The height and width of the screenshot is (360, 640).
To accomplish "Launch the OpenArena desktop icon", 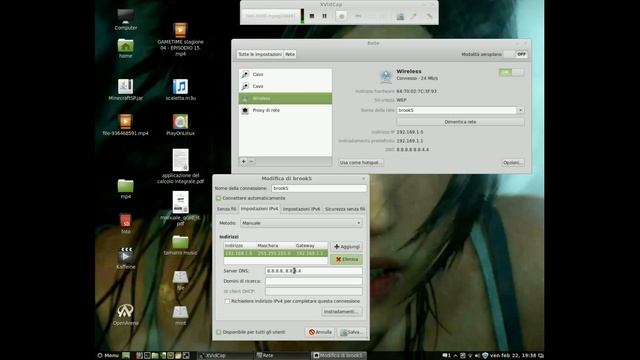I will tap(125, 314).
